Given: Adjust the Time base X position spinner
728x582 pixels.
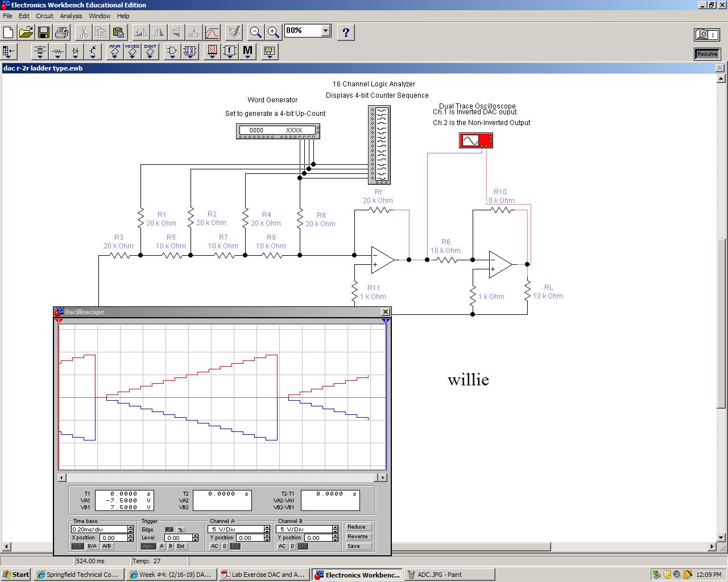Looking at the screenshot, I should click(130, 538).
